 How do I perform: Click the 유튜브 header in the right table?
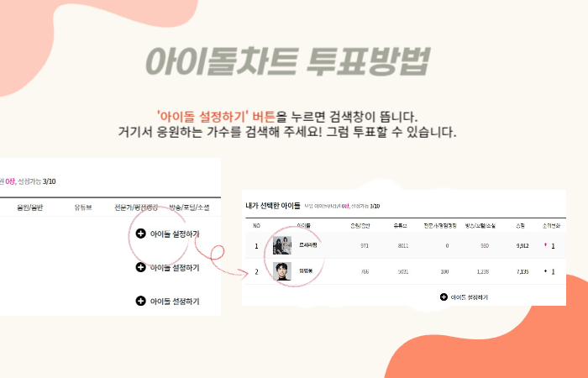pyautogui.click(x=400, y=226)
